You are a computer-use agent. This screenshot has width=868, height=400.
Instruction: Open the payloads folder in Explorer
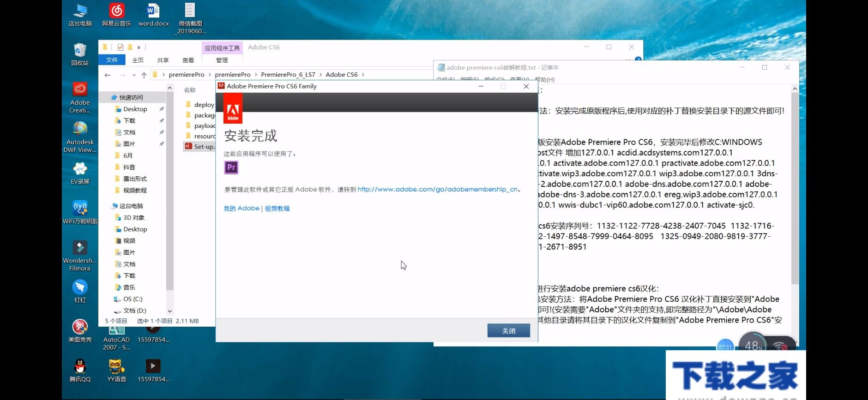coord(199,125)
